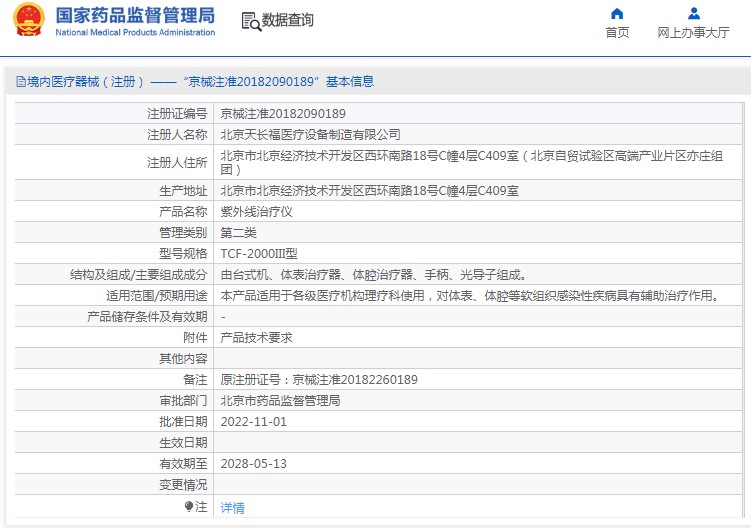
Task: Click the 变更情况 row label
Action: point(183,485)
